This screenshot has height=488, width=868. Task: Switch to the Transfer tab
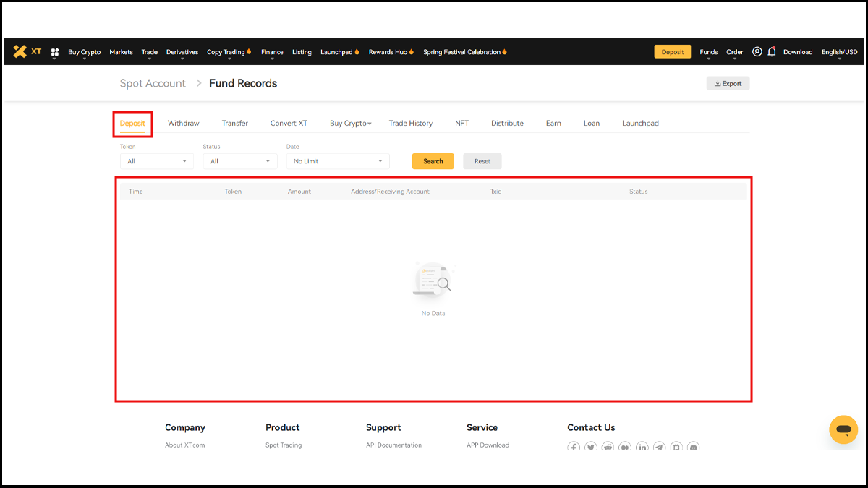[235, 124]
